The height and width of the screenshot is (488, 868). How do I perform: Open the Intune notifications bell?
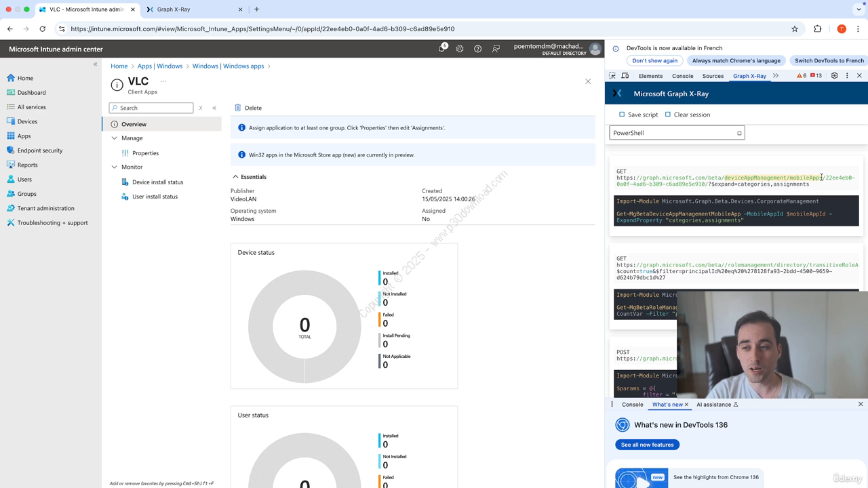442,48
